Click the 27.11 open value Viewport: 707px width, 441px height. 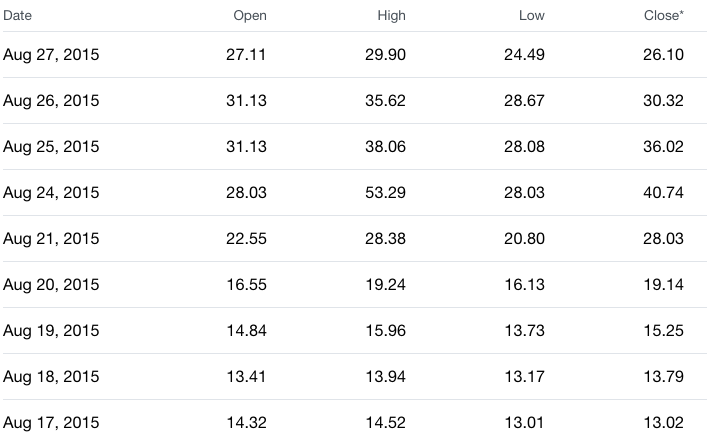pyautogui.click(x=246, y=55)
